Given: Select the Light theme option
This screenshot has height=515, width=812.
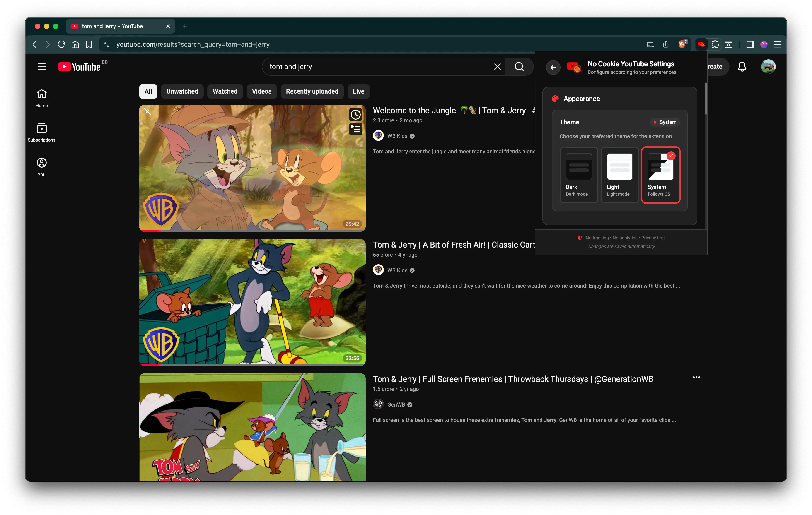Looking at the screenshot, I should 619,175.
